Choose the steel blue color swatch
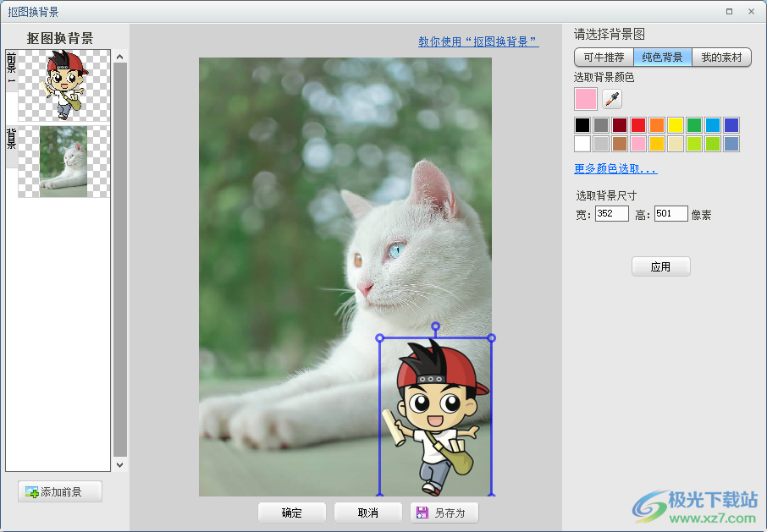The image size is (767, 532). tap(731, 144)
